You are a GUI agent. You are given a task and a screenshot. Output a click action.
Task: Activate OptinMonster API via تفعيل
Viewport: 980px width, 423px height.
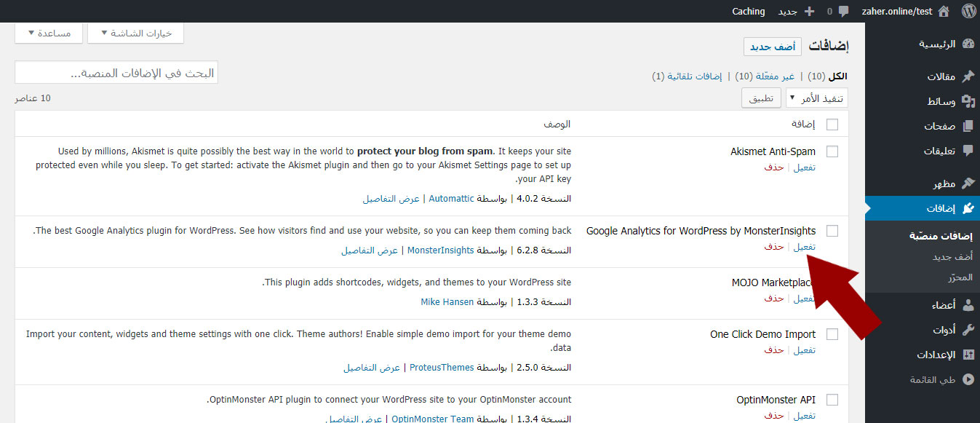tap(804, 416)
